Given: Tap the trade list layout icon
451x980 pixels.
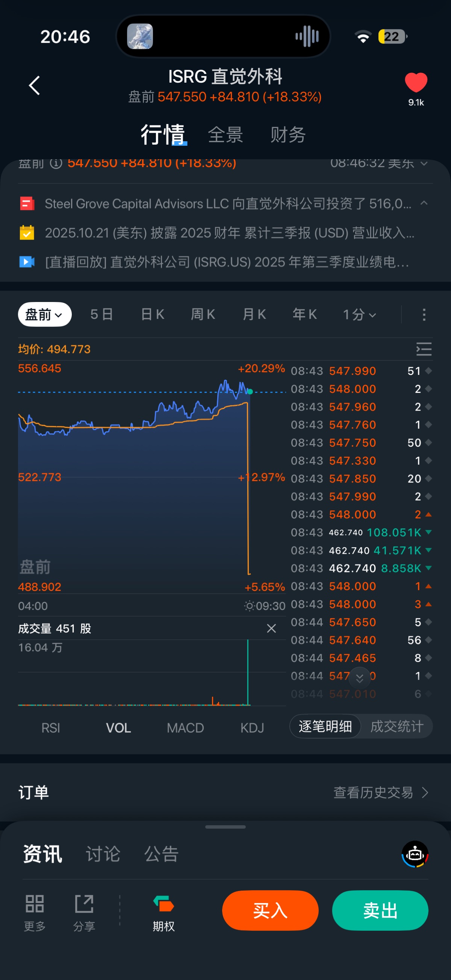Looking at the screenshot, I should (x=424, y=349).
